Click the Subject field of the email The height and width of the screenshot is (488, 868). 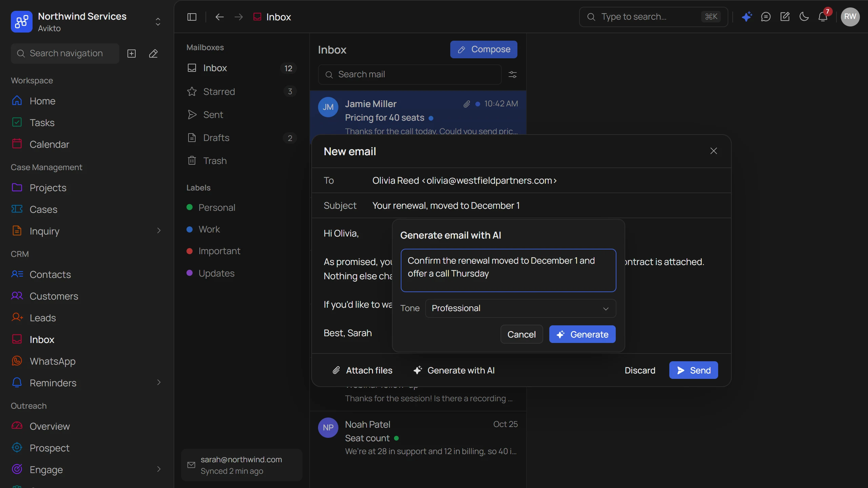[521, 206]
